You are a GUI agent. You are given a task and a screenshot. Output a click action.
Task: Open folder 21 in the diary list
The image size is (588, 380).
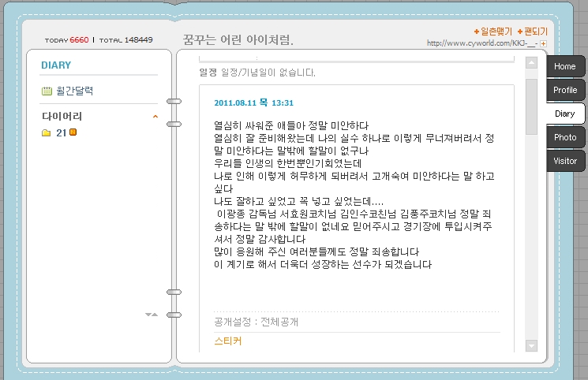coord(61,132)
